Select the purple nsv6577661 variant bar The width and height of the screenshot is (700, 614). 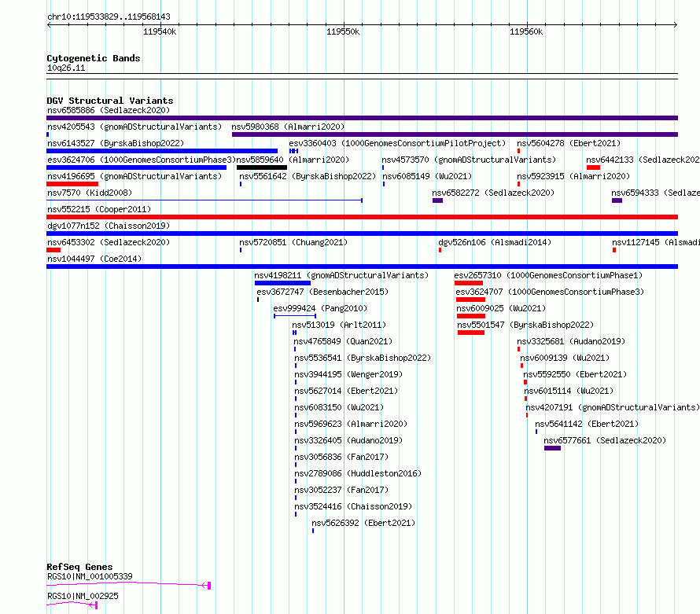coord(552,448)
